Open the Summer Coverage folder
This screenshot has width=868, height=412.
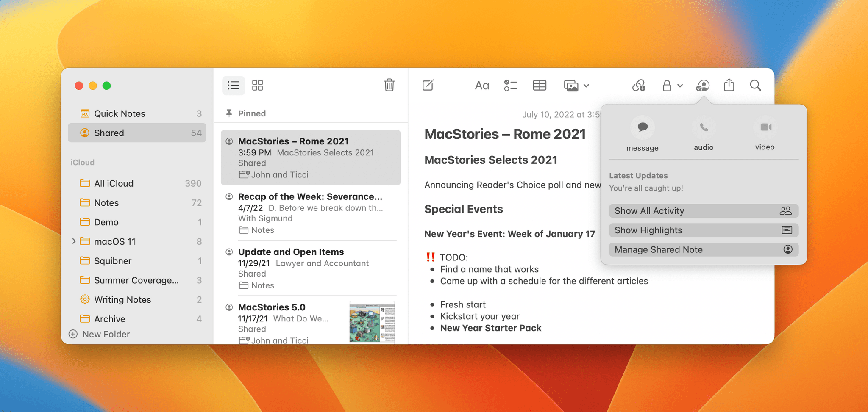click(137, 280)
